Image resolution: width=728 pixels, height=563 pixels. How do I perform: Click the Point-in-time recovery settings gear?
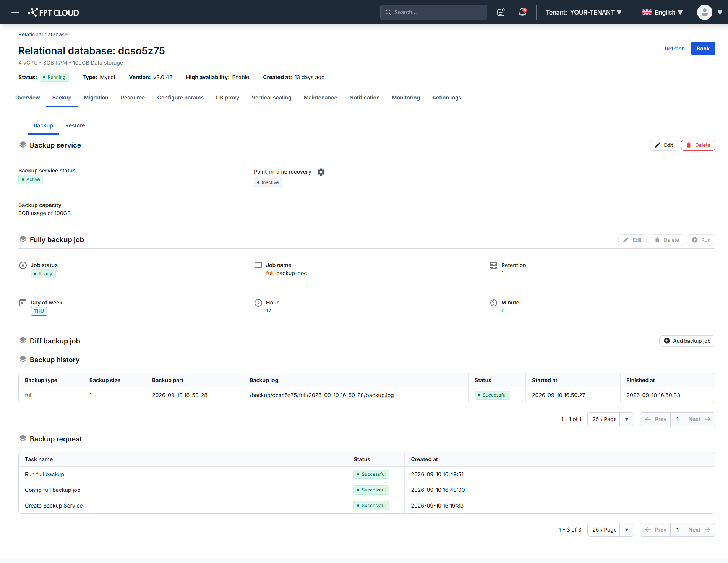coord(321,172)
